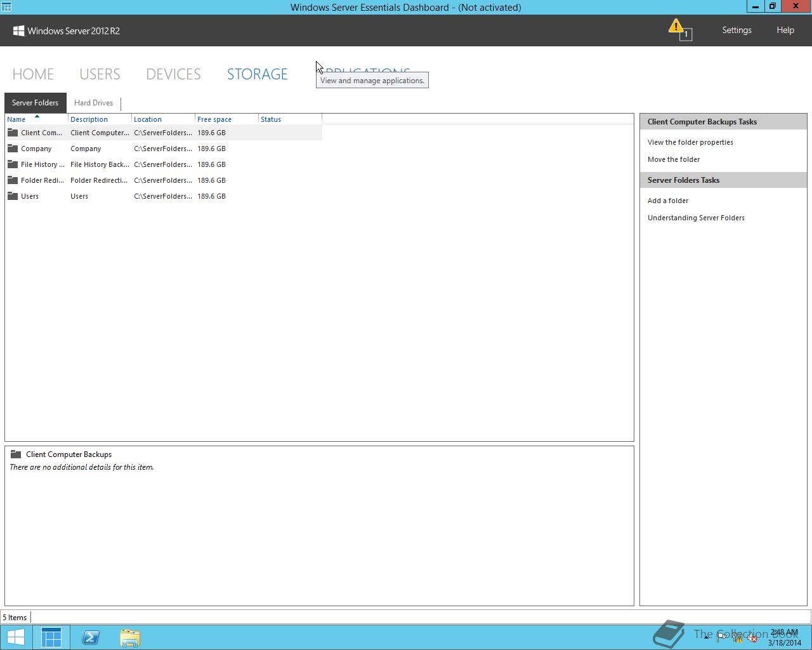Select the Company folder icon
Screen dimensions: 812x650
13,149
